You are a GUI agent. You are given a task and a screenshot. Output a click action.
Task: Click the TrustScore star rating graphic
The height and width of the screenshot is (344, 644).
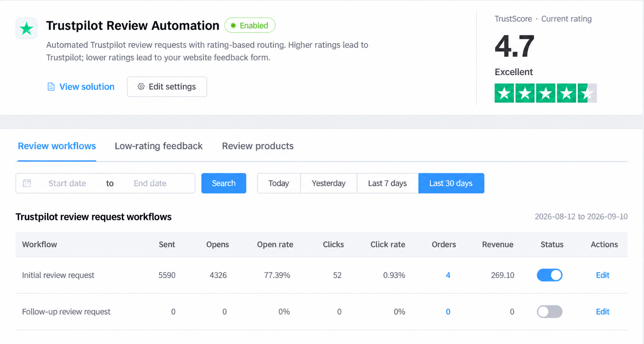tap(546, 93)
